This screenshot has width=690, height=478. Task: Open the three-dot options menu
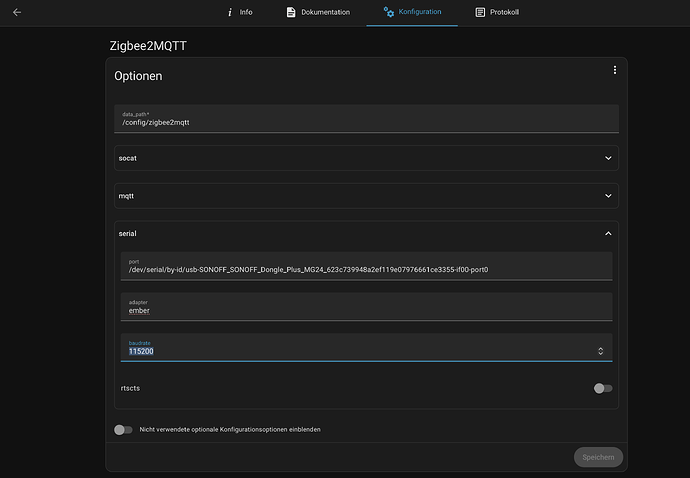coord(615,70)
